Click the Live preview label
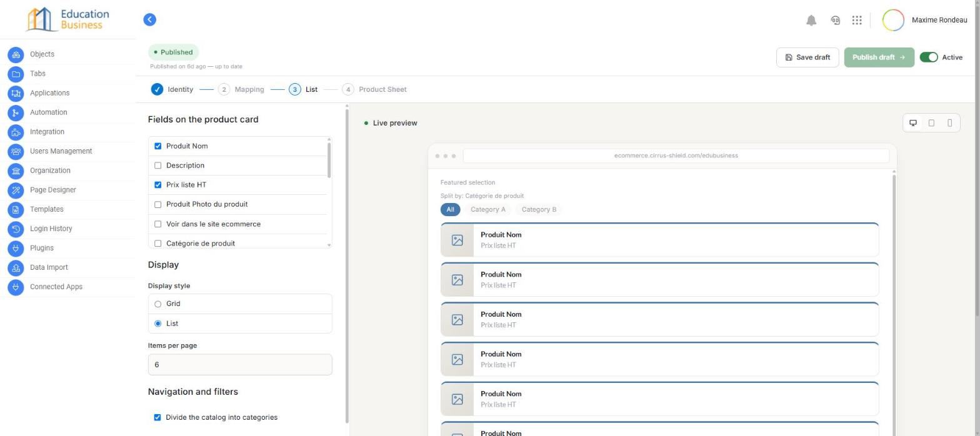This screenshot has height=436, width=980. pyautogui.click(x=395, y=123)
